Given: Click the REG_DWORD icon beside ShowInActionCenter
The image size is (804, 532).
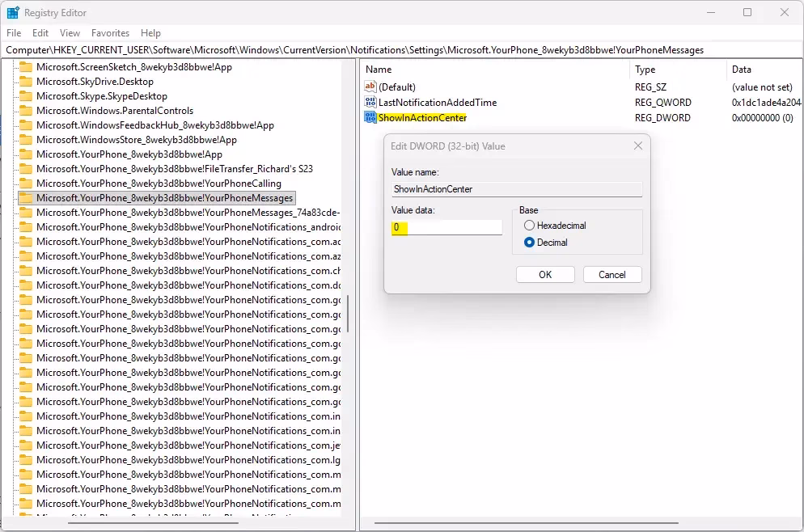Looking at the screenshot, I should [x=370, y=117].
